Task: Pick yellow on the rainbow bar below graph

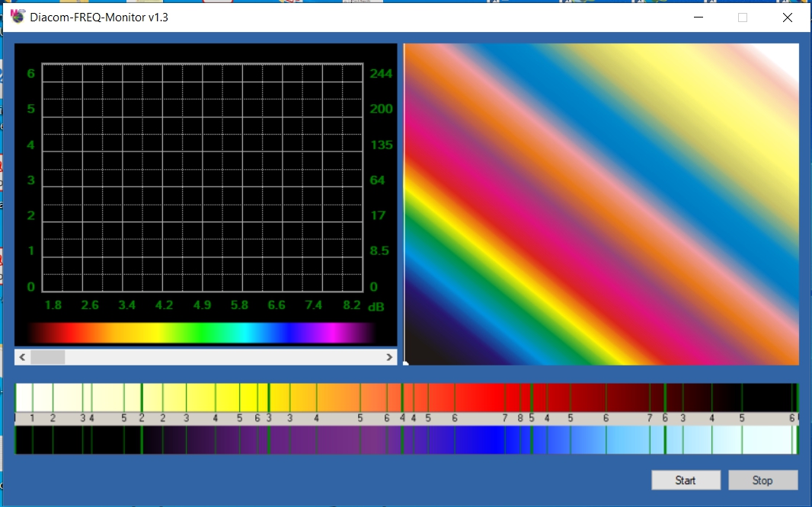Action: [x=156, y=333]
